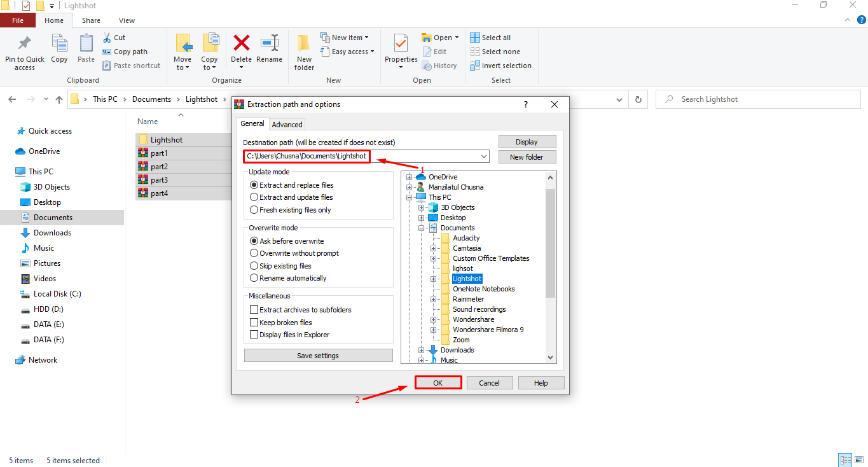Click OK to start extraction
The height and width of the screenshot is (467, 868).
coord(438,383)
